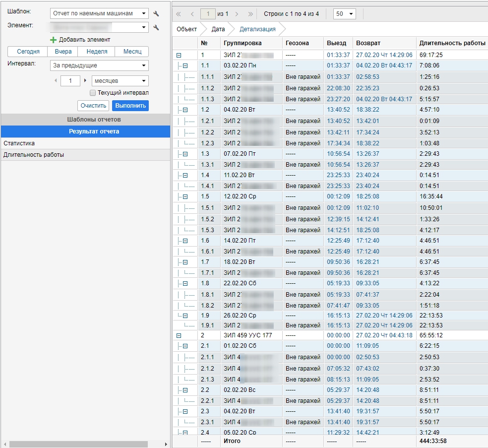Screen dimensions: 488x448
Task: Collapse row 1.5 date group 12.02.20
Action: [x=185, y=197]
